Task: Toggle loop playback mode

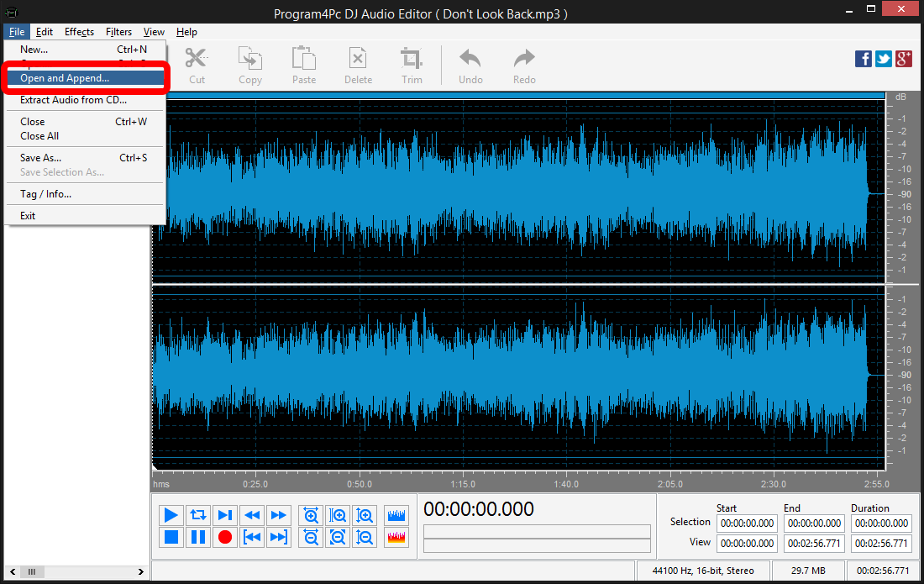Action: [x=198, y=515]
